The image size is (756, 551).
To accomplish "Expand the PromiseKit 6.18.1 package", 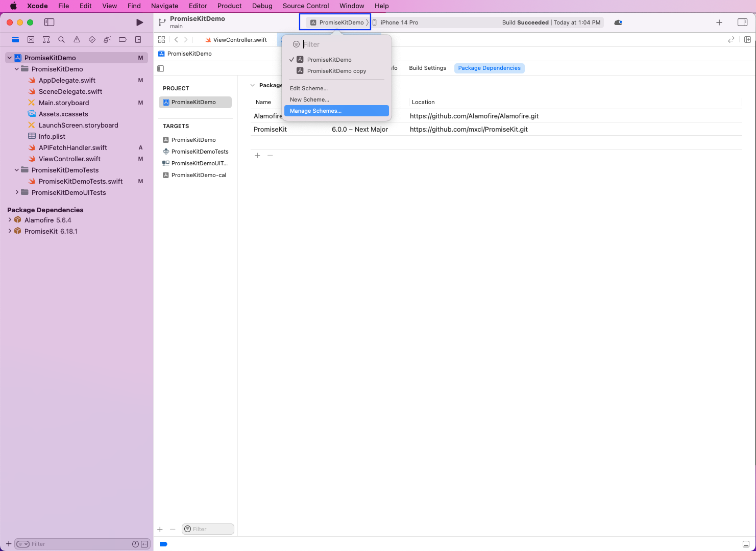I will point(10,231).
